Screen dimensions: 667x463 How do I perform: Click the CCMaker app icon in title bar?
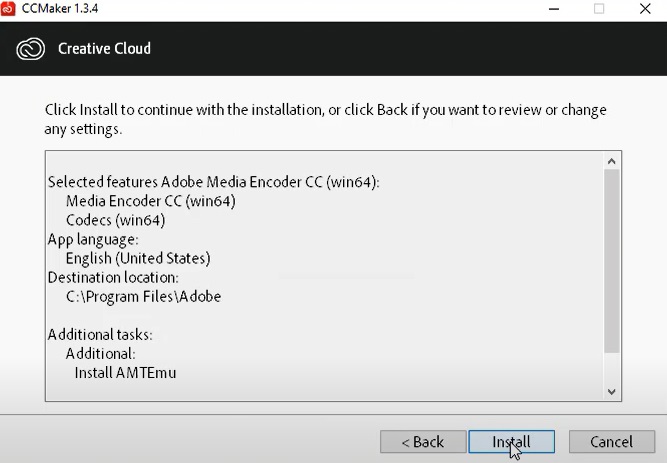pyautogui.click(x=9, y=8)
